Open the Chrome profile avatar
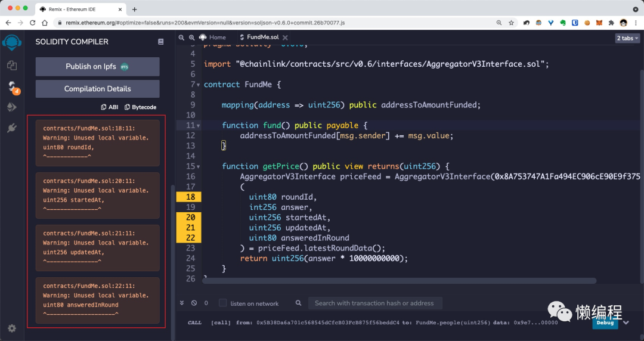644x341 pixels. 624,23
